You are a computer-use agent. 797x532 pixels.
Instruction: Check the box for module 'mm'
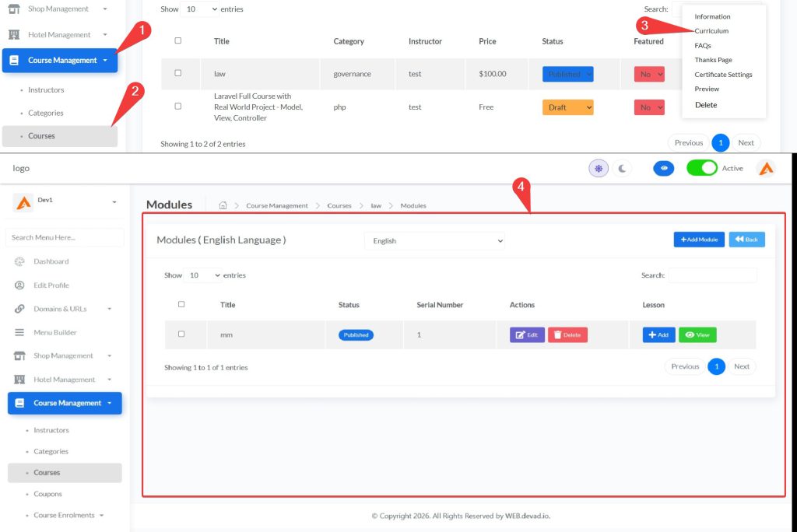(181, 334)
